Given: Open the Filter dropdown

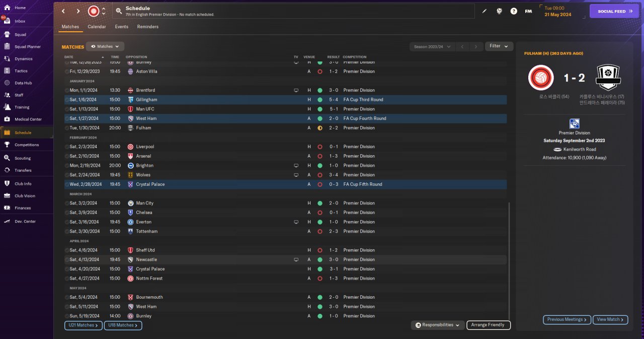Looking at the screenshot, I should click(x=499, y=46).
